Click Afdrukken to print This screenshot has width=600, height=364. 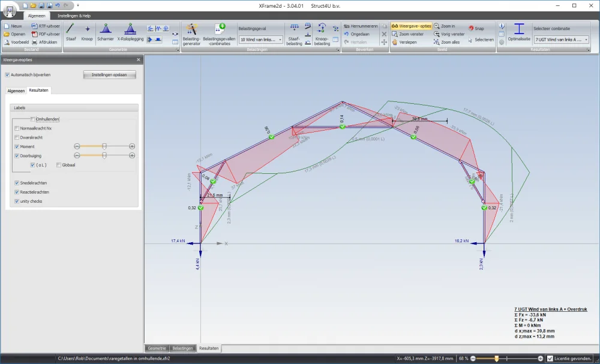[44, 42]
